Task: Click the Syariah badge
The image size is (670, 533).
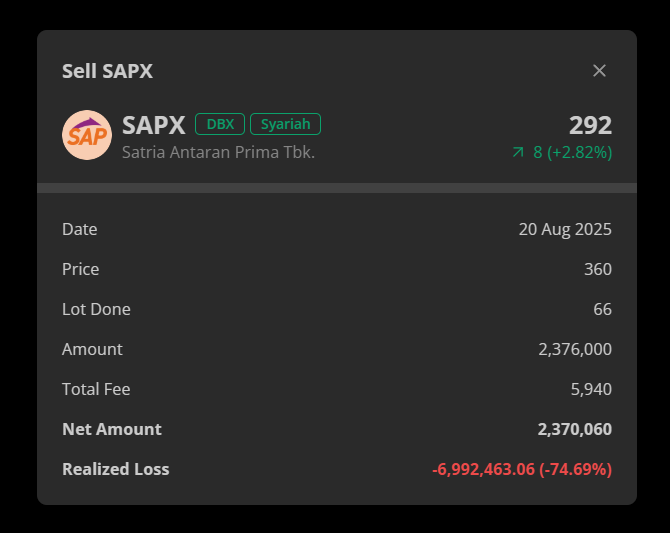Action: point(285,124)
